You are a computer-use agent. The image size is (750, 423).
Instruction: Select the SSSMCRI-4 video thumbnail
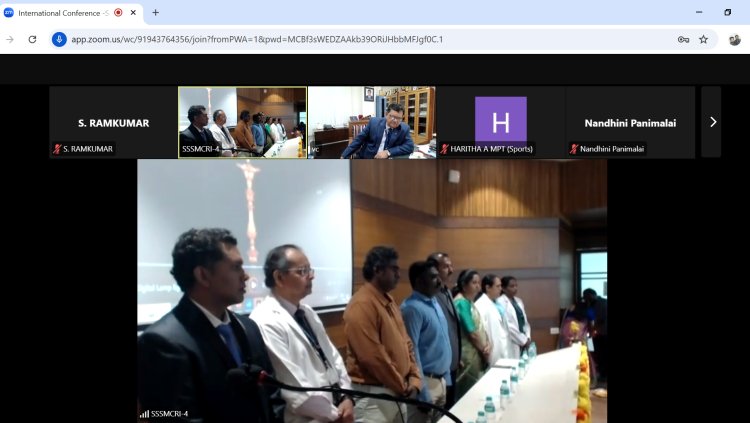click(243, 122)
